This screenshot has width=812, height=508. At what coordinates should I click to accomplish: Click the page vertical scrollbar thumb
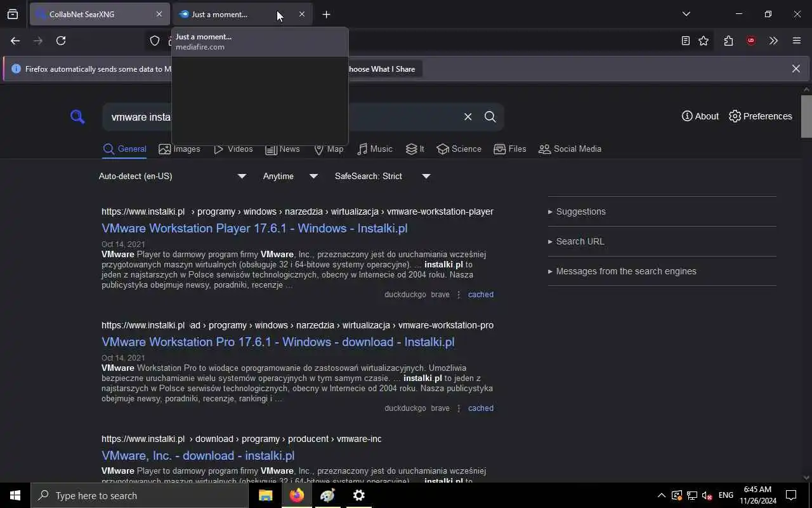pyautogui.click(x=806, y=116)
